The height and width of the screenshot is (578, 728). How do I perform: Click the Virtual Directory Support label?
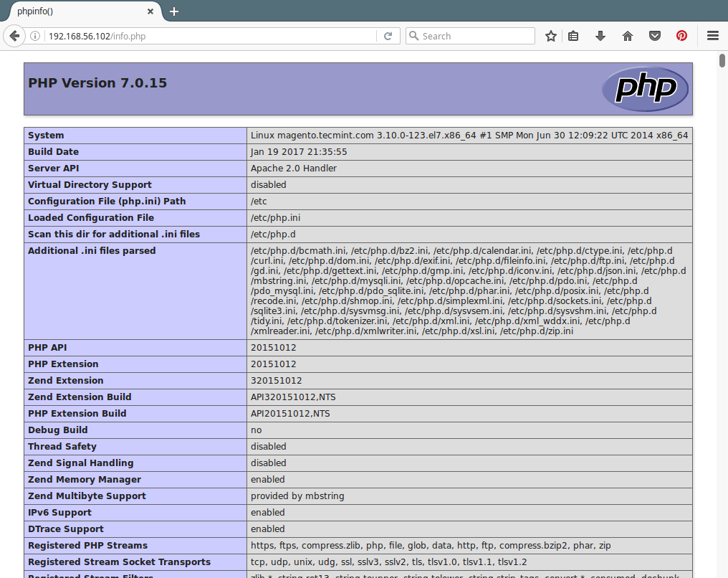[x=90, y=185]
